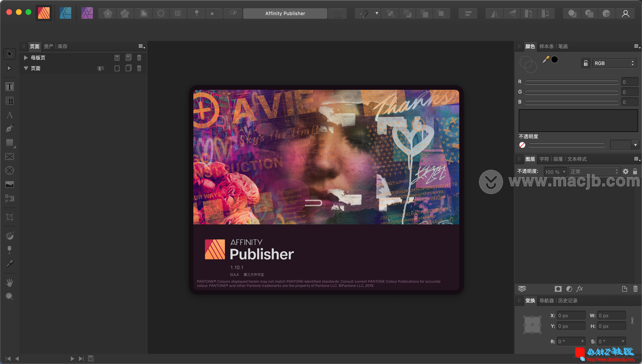
Task: Switch to 字符 tab
Action: click(x=544, y=159)
